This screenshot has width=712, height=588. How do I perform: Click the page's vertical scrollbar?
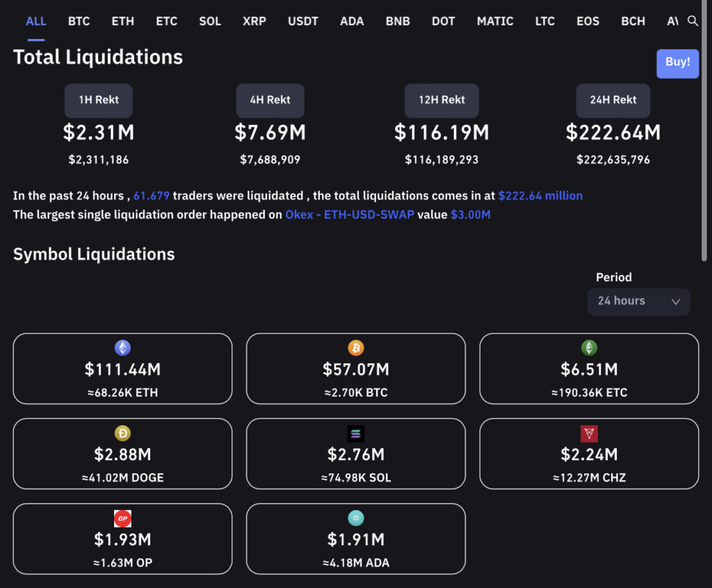706,139
